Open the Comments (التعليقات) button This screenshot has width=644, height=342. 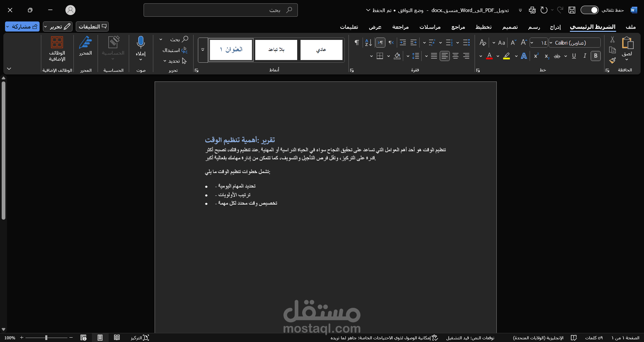(x=92, y=26)
